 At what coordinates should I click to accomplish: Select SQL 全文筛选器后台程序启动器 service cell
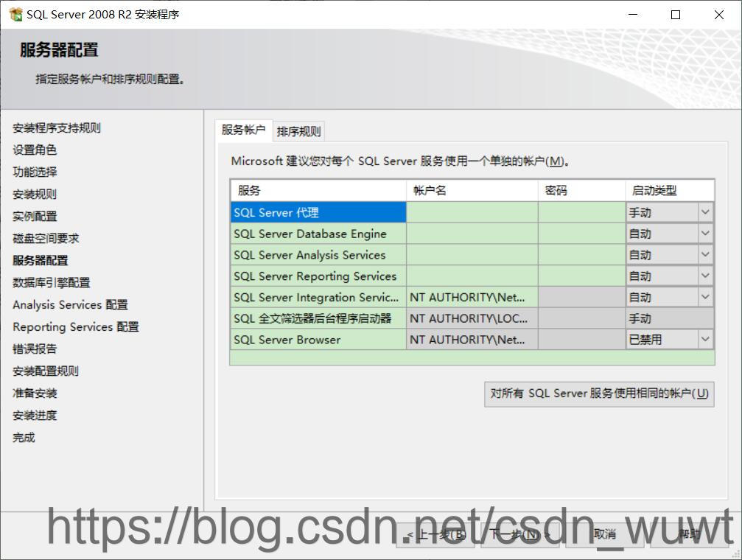pyautogui.click(x=318, y=318)
